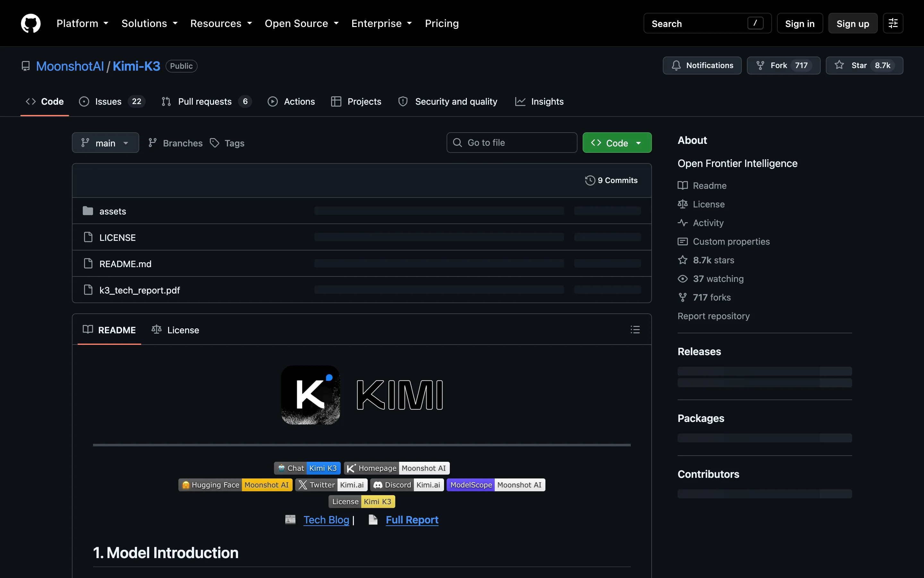
Task: Open the Pull requests tab
Action: 206,101
